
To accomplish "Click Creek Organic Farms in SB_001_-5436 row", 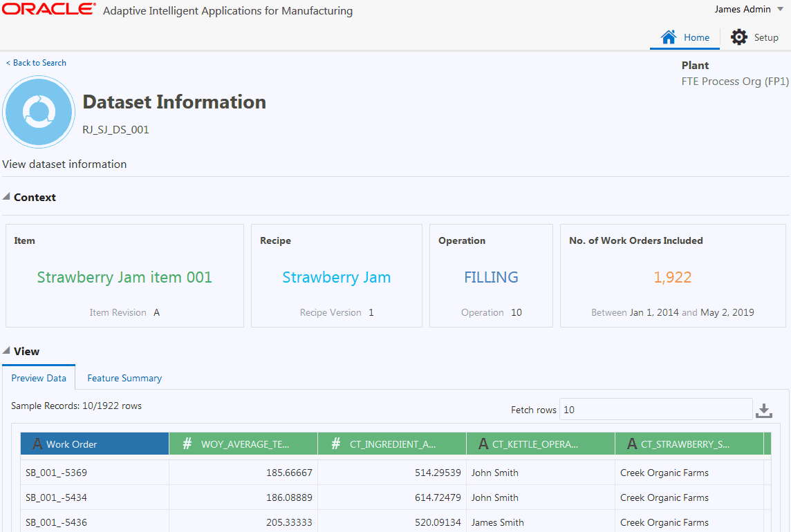I will coord(664,522).
